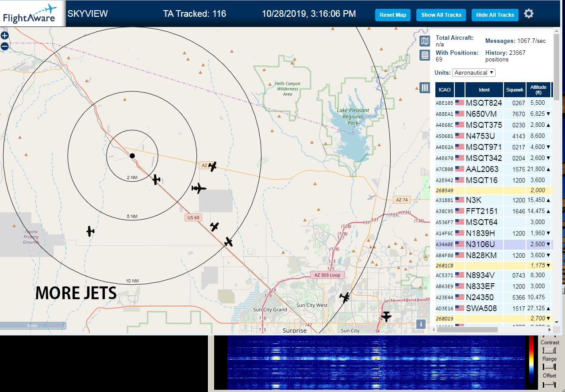The height and width of the screenshot is (392, 565).
Task: Click the ICAO cell 2681CB
Action: click(x=445, y=266)
